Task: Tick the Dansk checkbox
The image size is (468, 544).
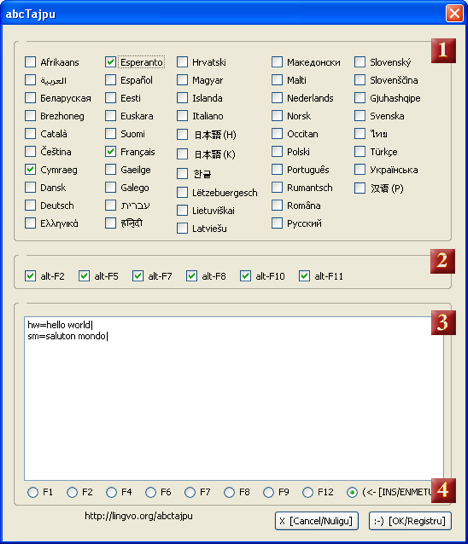Action: (31, 187)
